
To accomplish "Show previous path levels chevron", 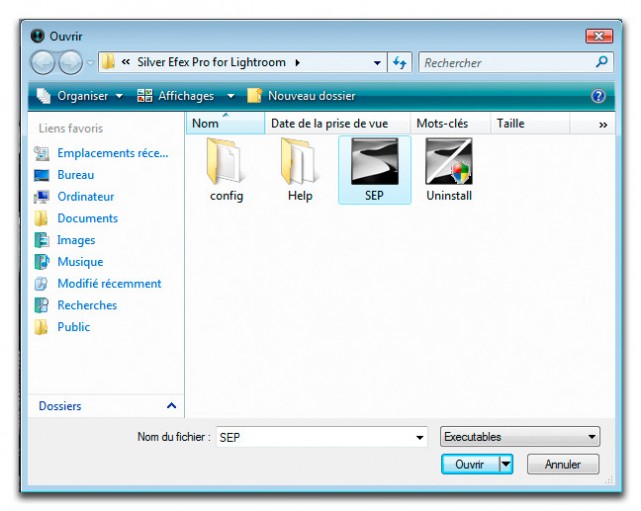I will 126,62.
